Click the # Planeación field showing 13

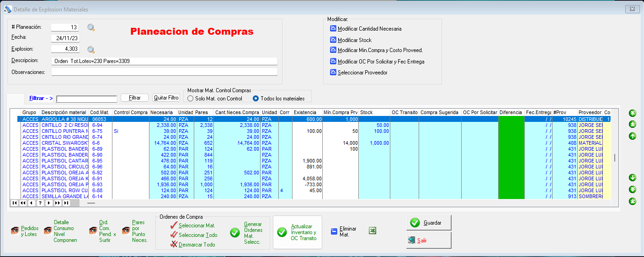pyautogui.click(x=65, y=27)
